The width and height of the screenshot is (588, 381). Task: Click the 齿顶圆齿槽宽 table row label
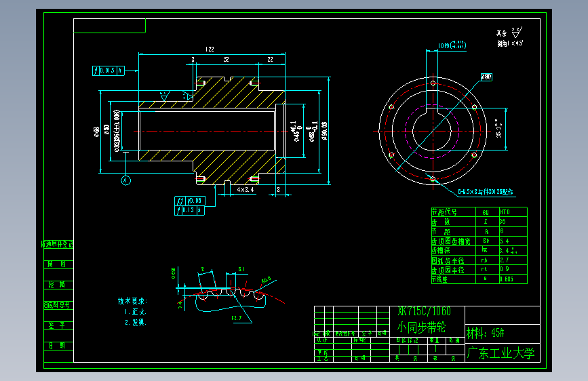click(x=451, y=241)
